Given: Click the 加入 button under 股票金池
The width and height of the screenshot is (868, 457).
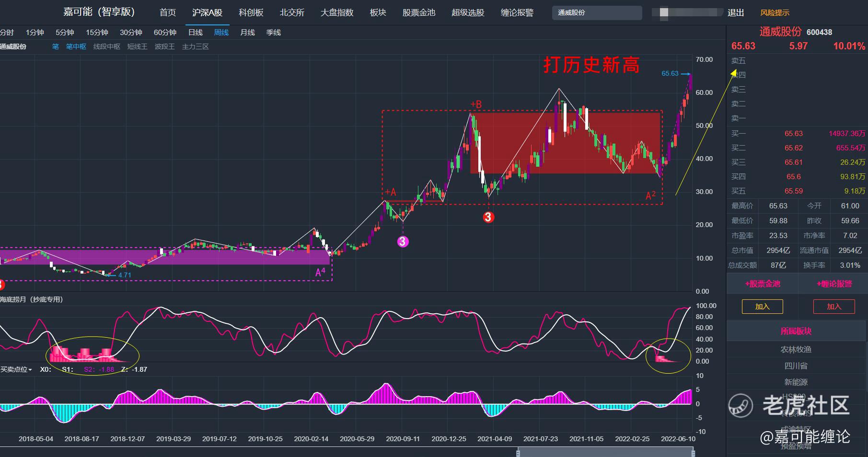Looking at the screenshot, I should (762, 307).
